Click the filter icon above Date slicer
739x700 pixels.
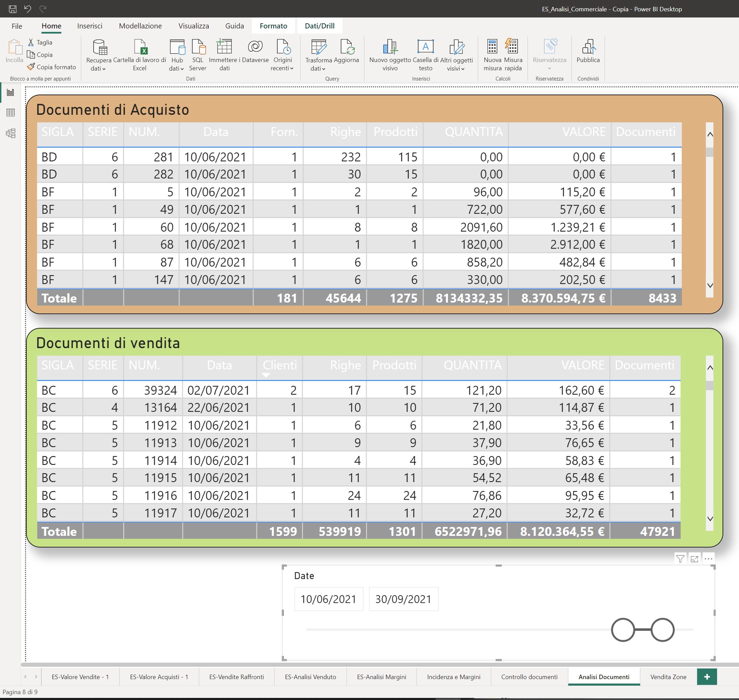(x=680, y=558)
